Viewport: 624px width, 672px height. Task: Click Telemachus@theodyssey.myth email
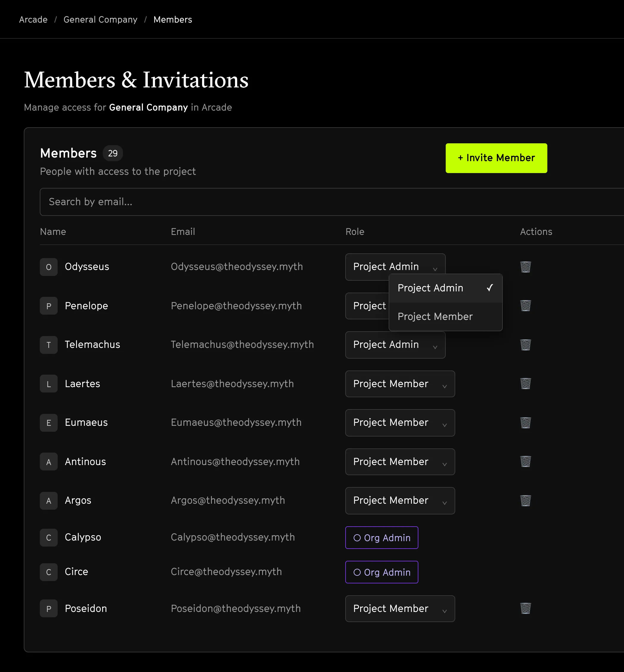point(242,345)
